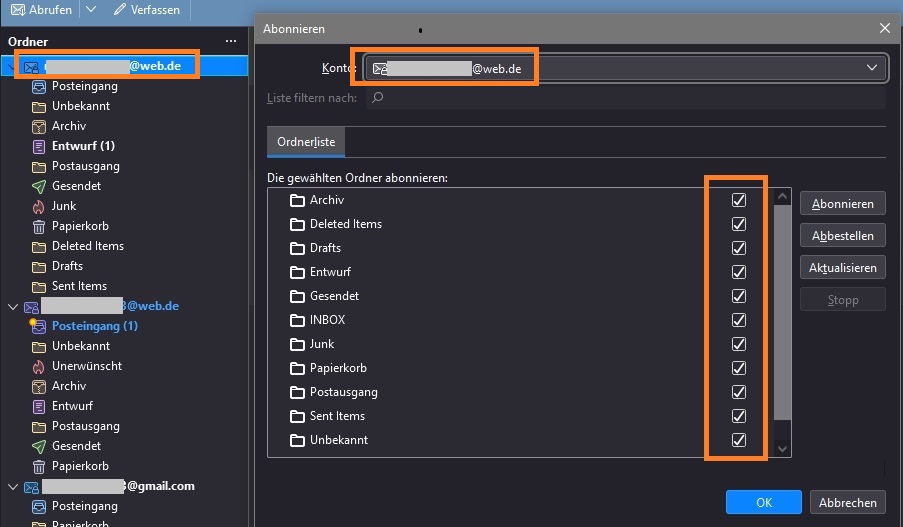Click the folder pane options ellipsis icon
The image size is (903, 527).
click(x=231, y=41)
